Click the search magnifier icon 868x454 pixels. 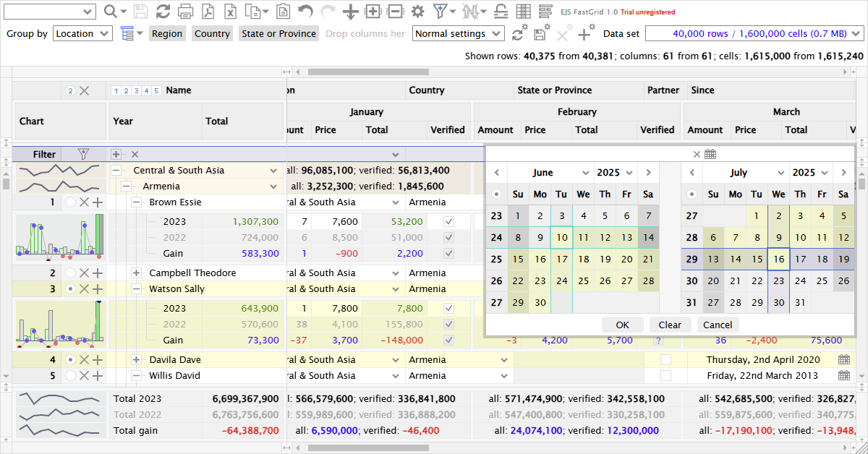(x=110, y=12)
